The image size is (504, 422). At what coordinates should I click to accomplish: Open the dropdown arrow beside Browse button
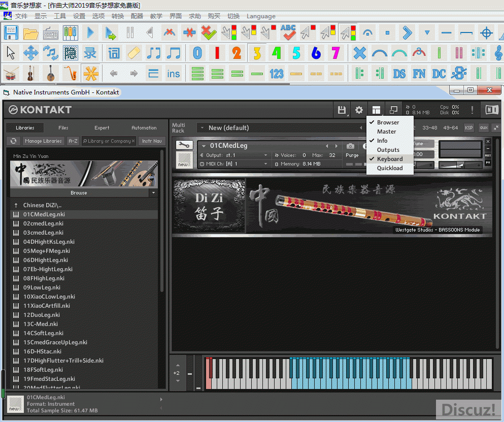(x=153, y=193)
